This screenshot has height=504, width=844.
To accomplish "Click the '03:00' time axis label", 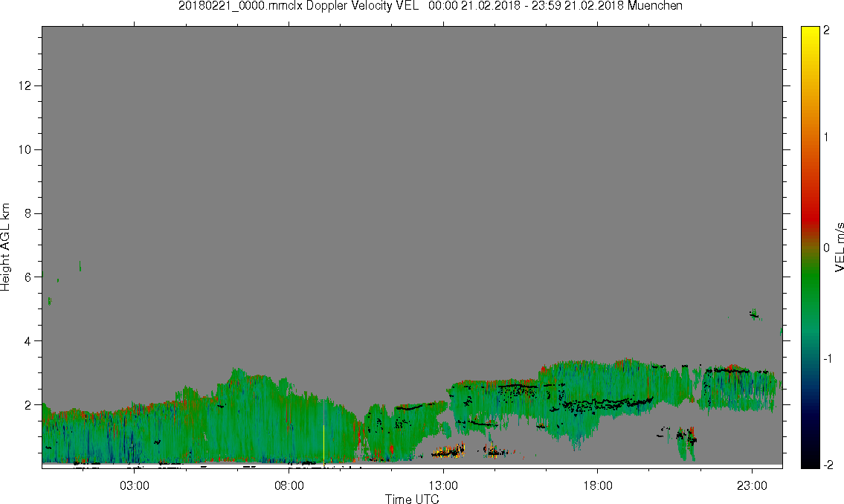I will pos(134,486).
